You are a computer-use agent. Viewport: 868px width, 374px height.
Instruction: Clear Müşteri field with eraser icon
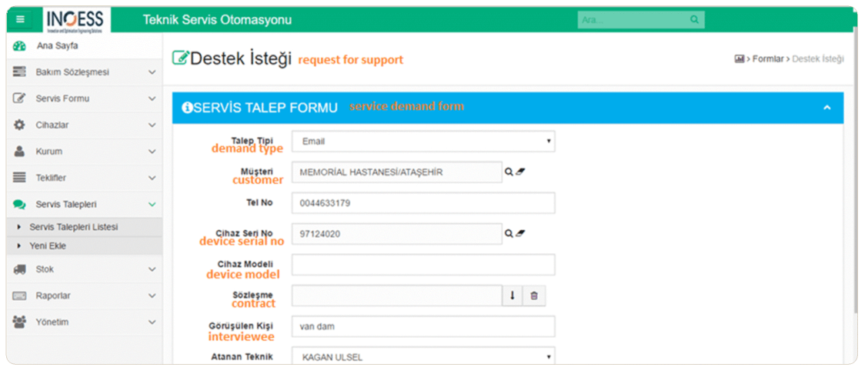point(520,172)
